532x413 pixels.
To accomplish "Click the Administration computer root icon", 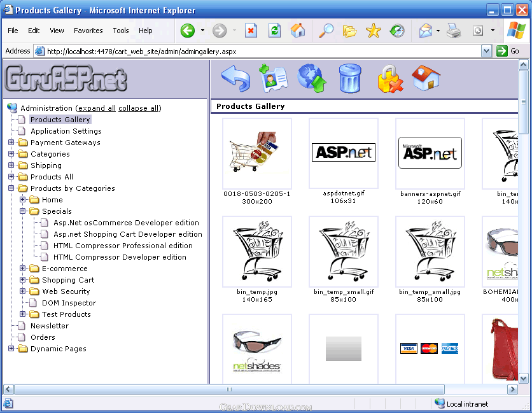I will (12, 108).
